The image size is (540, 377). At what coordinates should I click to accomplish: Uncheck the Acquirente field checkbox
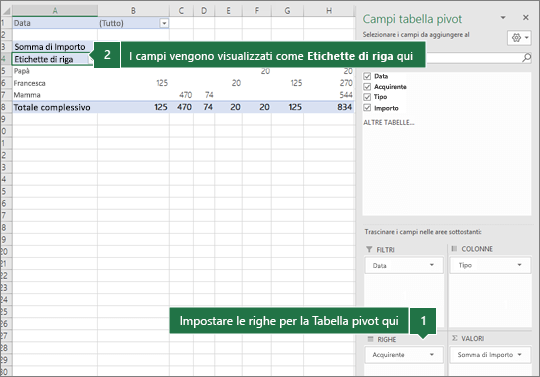point(367,86)
